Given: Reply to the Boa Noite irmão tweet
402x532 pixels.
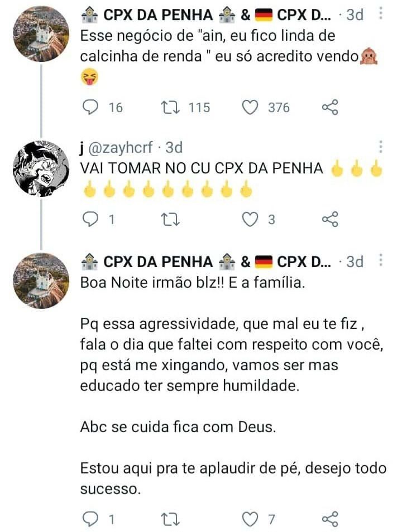Looking at the screenshot, I should point(90,519).
